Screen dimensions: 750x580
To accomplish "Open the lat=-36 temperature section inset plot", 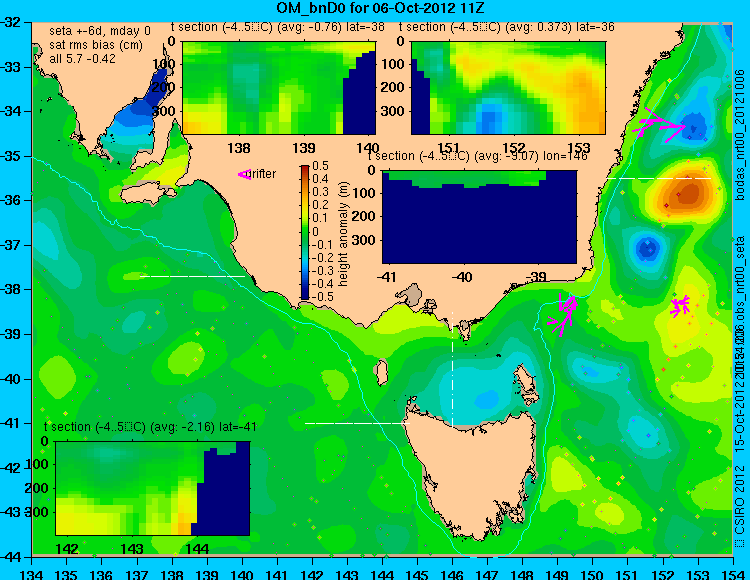I will click(508, 88).
